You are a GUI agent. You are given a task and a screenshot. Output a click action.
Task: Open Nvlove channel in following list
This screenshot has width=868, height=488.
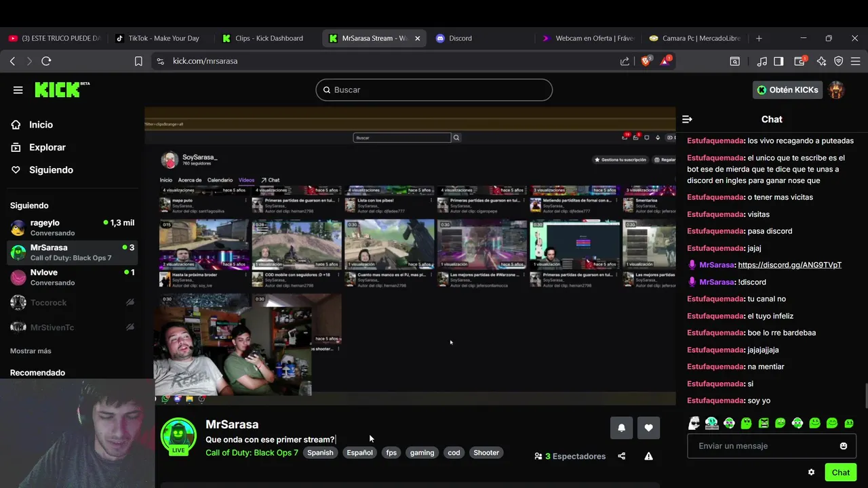[x=73, y=277]
